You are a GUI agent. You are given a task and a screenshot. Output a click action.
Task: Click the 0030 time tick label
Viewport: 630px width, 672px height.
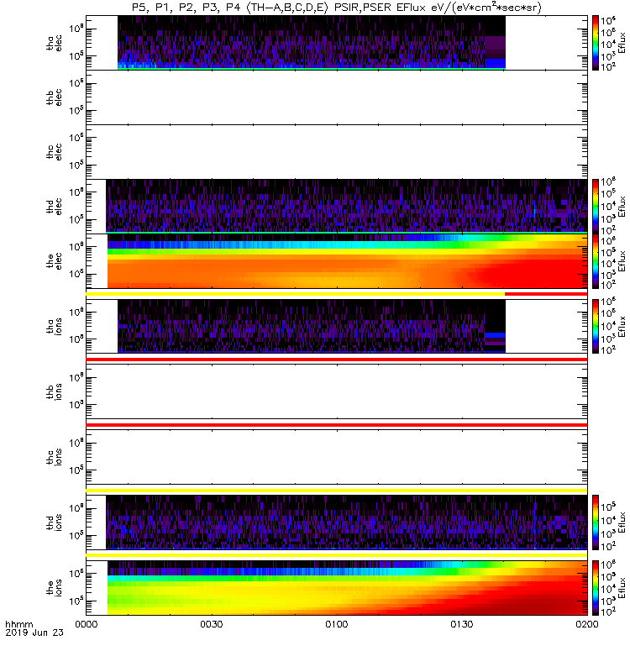212,624
